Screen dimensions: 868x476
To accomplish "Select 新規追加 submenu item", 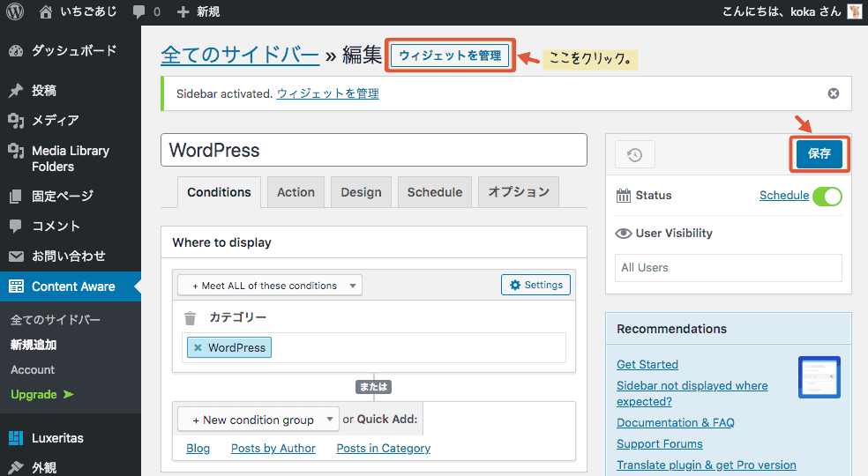I will click(x=34, y=345).
